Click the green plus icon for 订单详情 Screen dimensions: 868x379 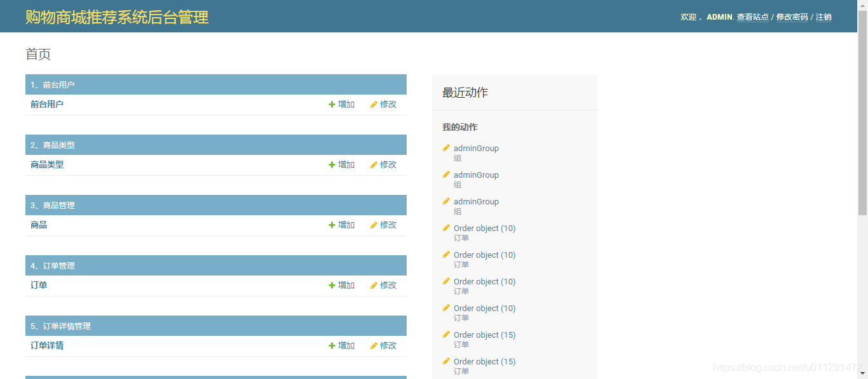coord(332,345)
